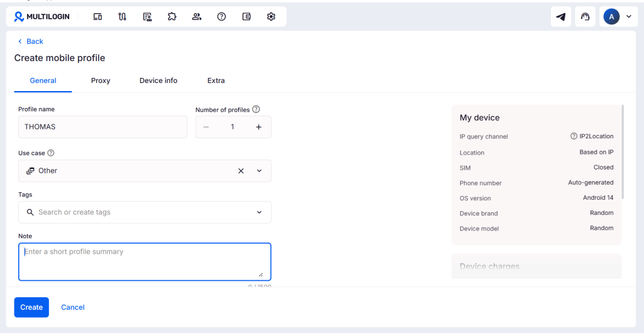Click the Device model Random value
This screenshot has height=333, width=644.
(602, 228)
